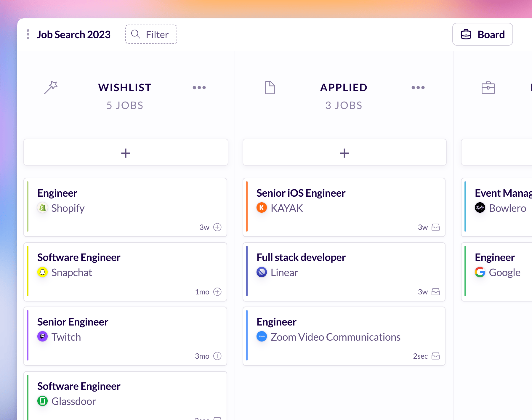The height and width of the screenshot is (420, 532).
Task: Click the KAYAK company logo
Action: [x=262, y=208]
